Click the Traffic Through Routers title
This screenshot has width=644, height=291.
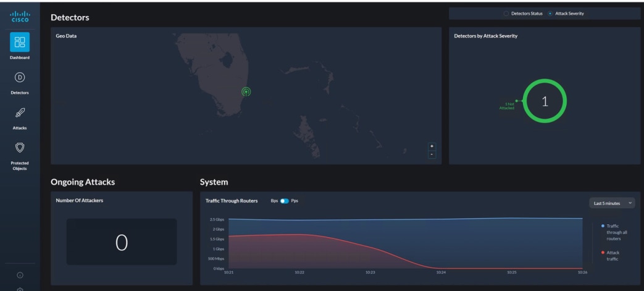(x=232, y=201)
